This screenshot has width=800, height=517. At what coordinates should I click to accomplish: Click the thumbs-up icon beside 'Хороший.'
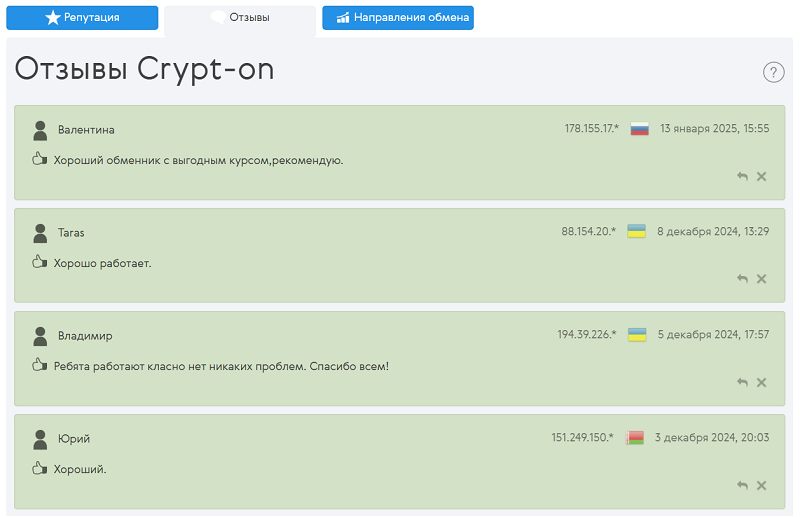click(39, 468)
